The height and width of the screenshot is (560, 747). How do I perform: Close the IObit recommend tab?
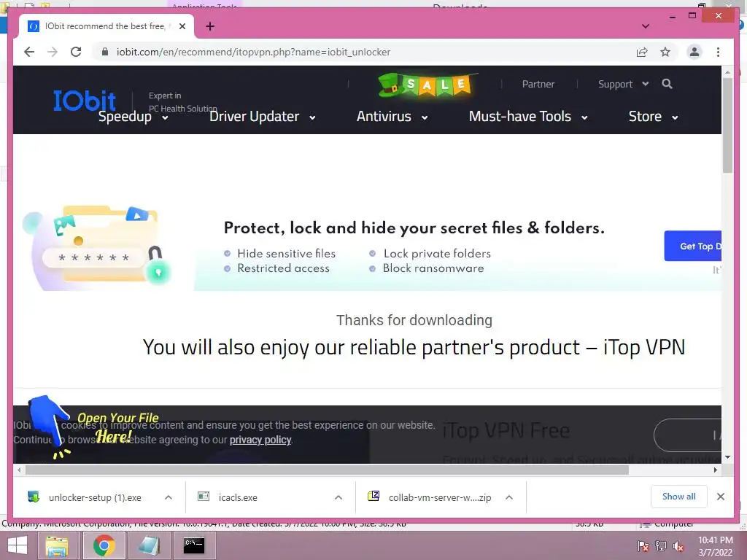(x=182, y=26)
